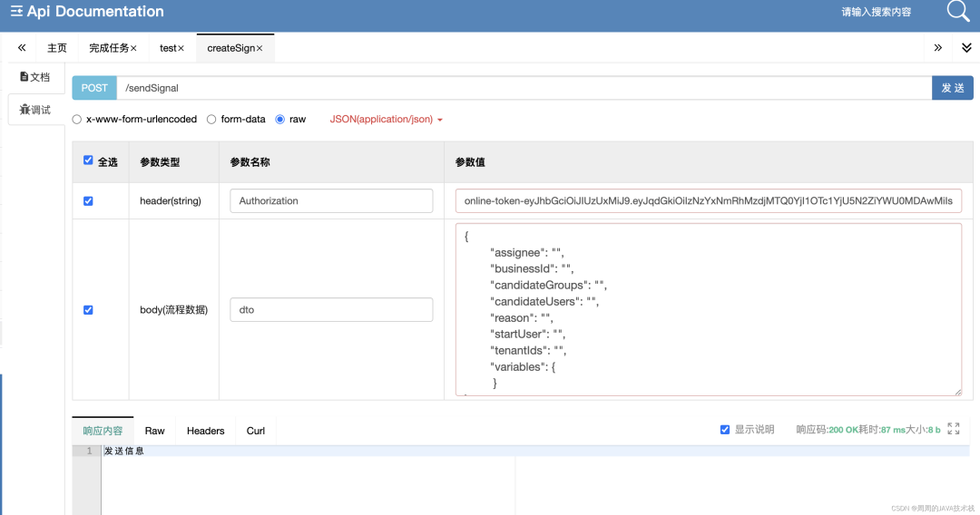Select x-www-form-urlencoded radio option
Viewport: 980px width, 515px height.
77,120
